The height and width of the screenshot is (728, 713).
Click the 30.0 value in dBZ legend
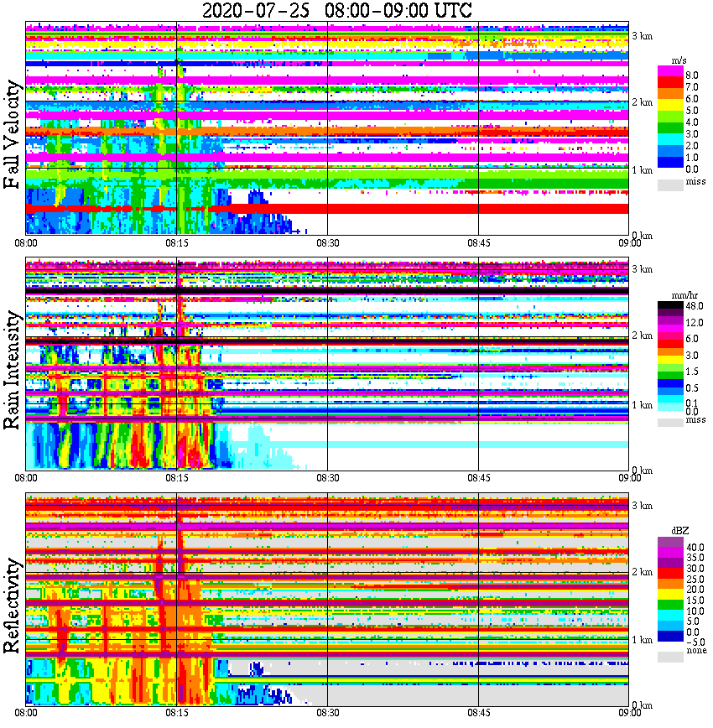(x=695, y=569)
